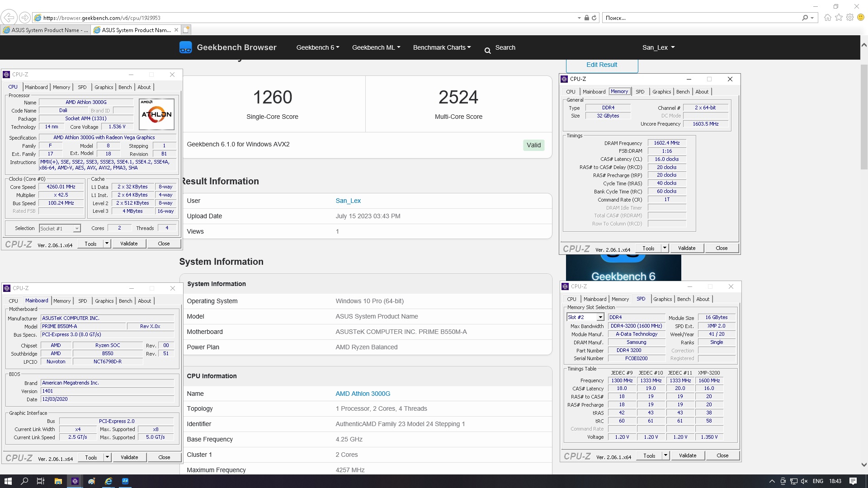Open favorites star icon

pos(839,17)
